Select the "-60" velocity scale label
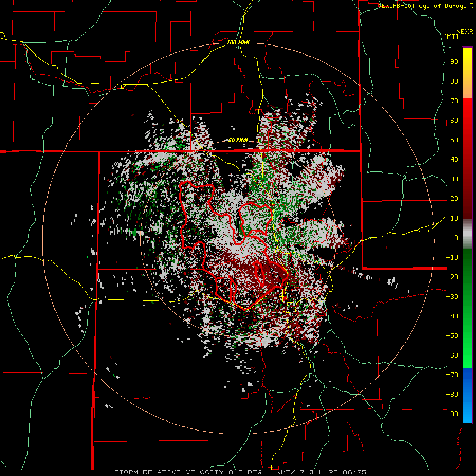The width and height of the screenshot is (476, 476). [x=452, y=355]
